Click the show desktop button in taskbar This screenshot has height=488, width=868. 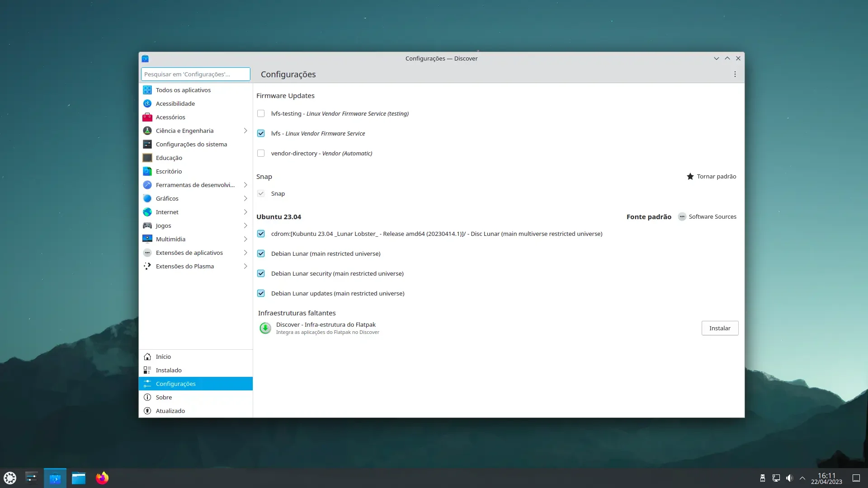click(856, 478)
